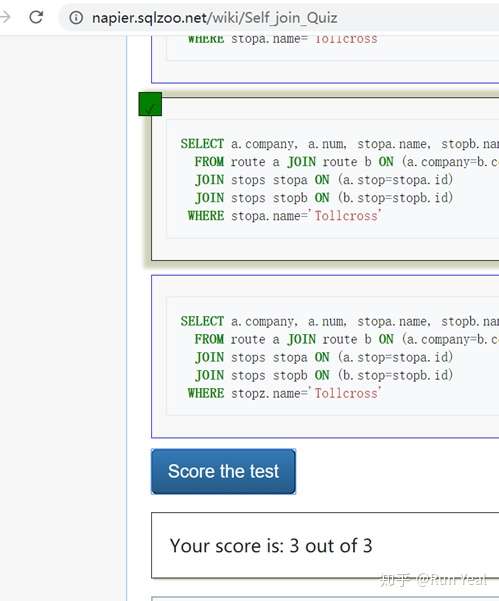Toggle the green checkmark on selected answer
Screen dimensions: 499x601
150,104
